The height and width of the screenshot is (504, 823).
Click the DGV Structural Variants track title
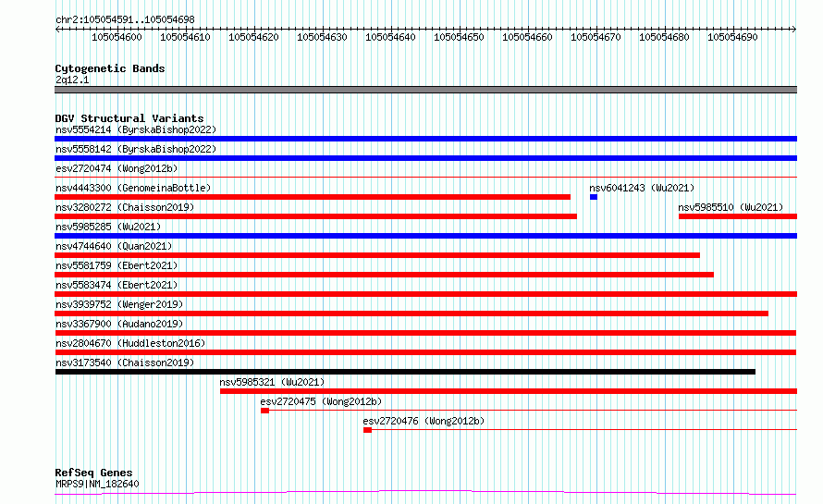pos(129,118)
